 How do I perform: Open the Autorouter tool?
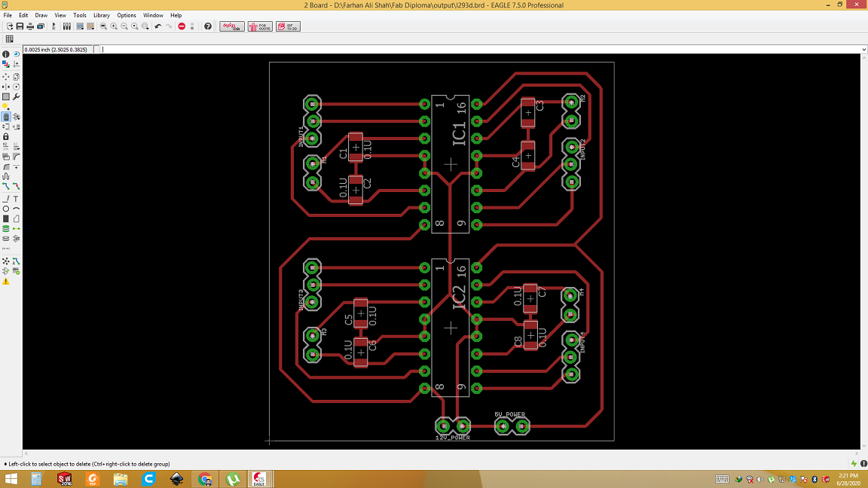[16, 261]
